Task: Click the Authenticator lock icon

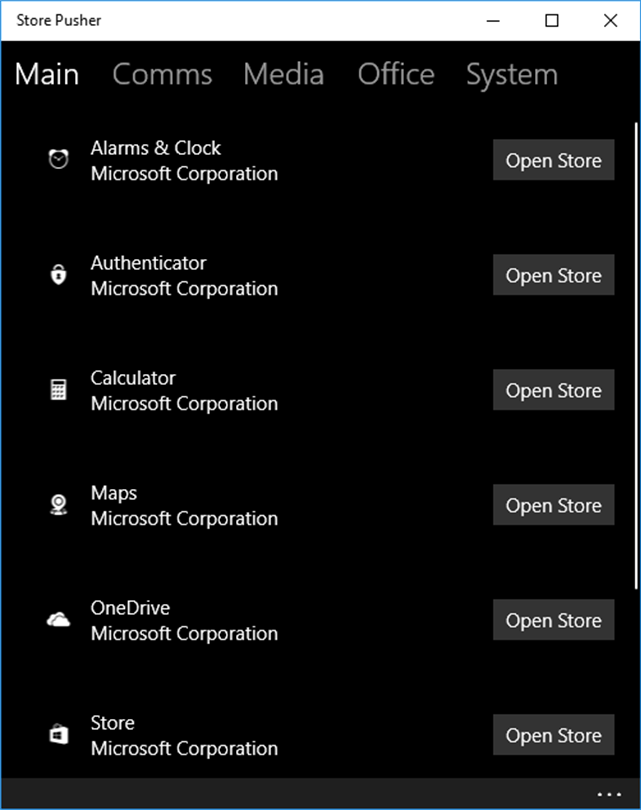Action: [59, 275]
